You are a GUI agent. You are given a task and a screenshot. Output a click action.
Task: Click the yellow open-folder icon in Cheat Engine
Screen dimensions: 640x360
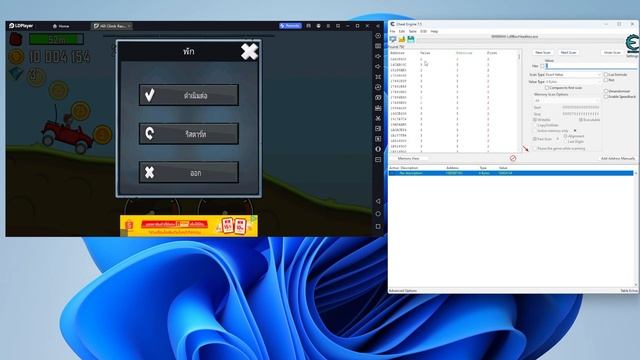pos(402,39)
